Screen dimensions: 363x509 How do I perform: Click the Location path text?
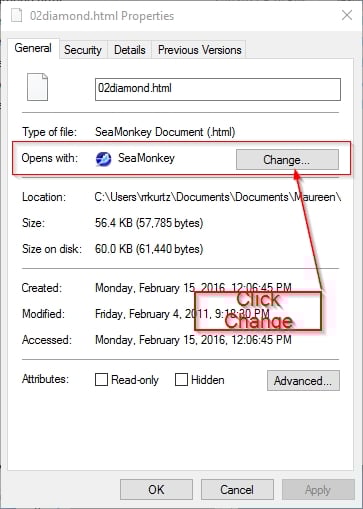point(218,197)
